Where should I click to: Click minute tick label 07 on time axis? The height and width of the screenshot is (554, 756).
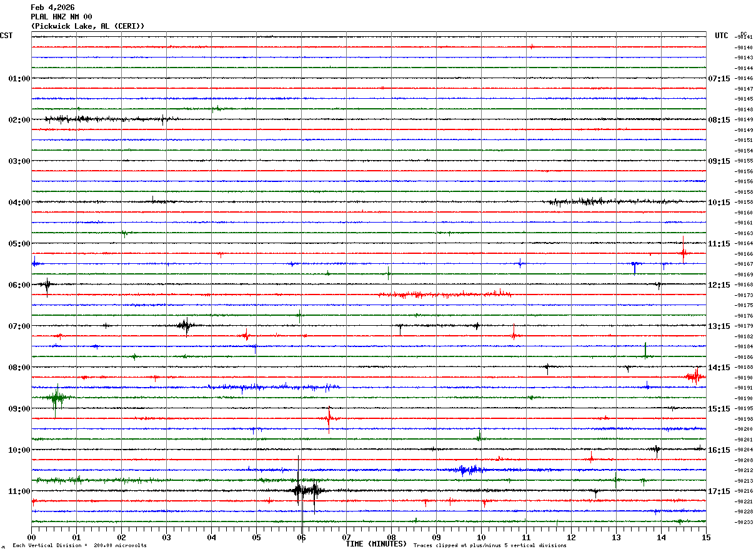click(x=347, y=538)
